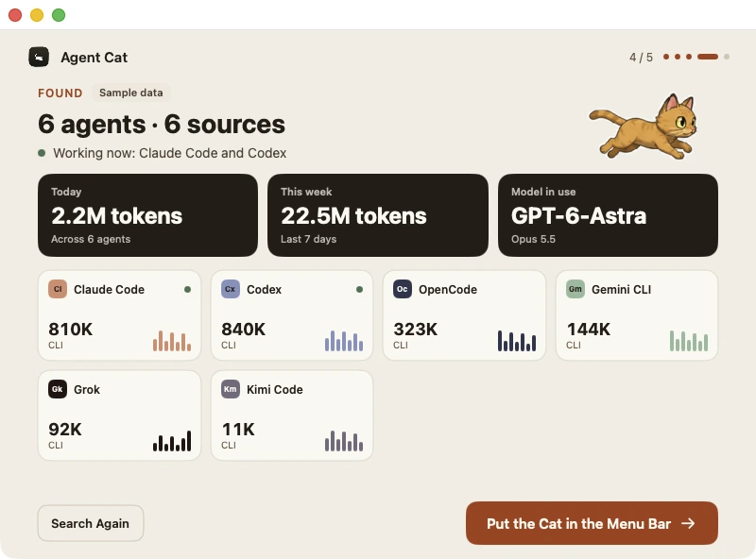
Task: Click the Codex 'Cx' badge icon
Action: coord(230,289)
